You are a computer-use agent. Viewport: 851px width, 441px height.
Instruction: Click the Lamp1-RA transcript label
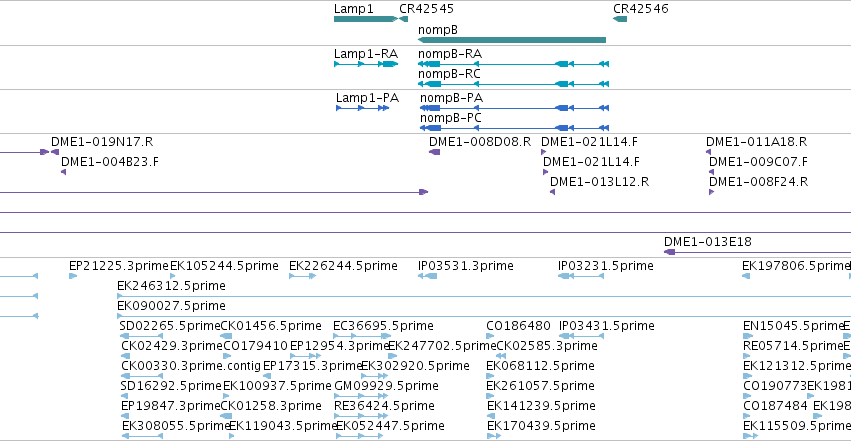click(366, 54)
